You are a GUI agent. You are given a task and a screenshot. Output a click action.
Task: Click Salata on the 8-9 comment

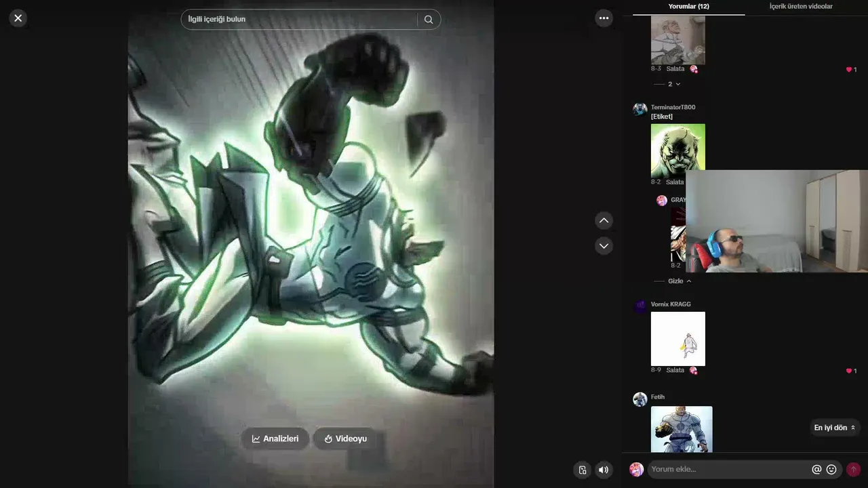675,371
